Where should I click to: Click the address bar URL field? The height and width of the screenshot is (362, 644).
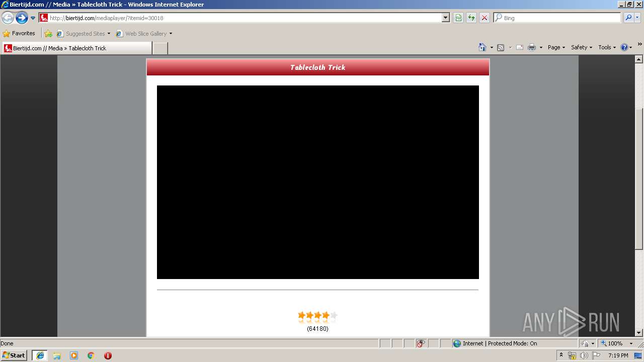pyautogui.click(x=240, y=18)
